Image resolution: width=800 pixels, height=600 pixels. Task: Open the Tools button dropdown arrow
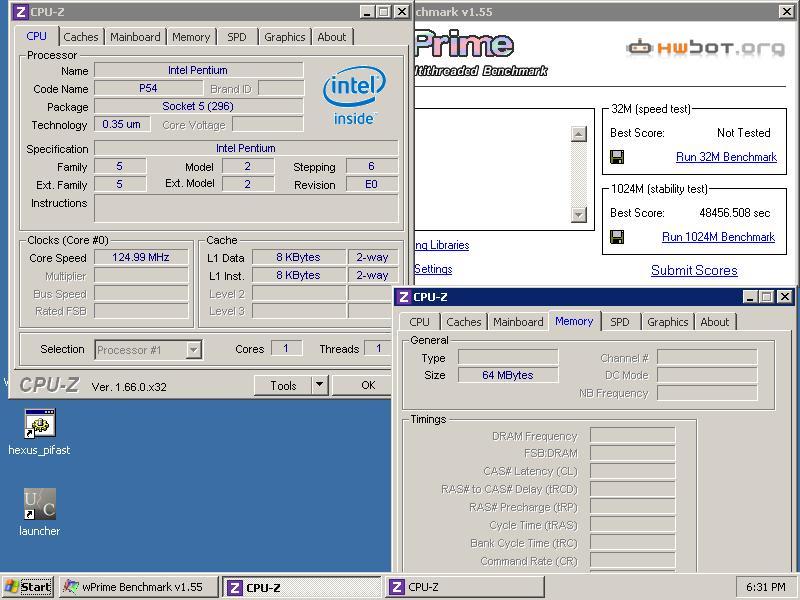pyautogui.click(x=319, y=385)
